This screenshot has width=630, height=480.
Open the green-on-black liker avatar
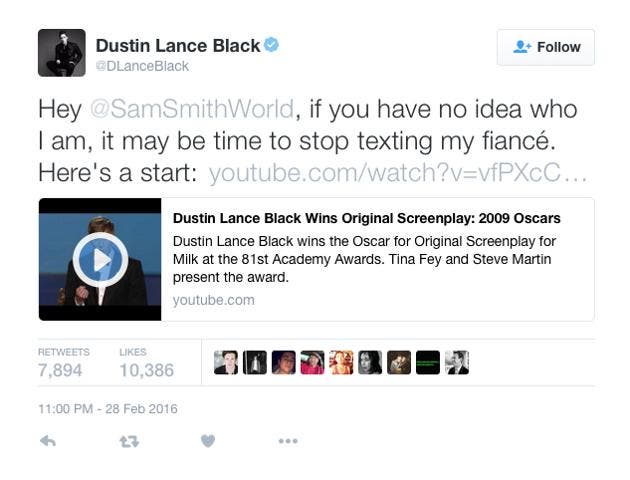coord(428,362)
